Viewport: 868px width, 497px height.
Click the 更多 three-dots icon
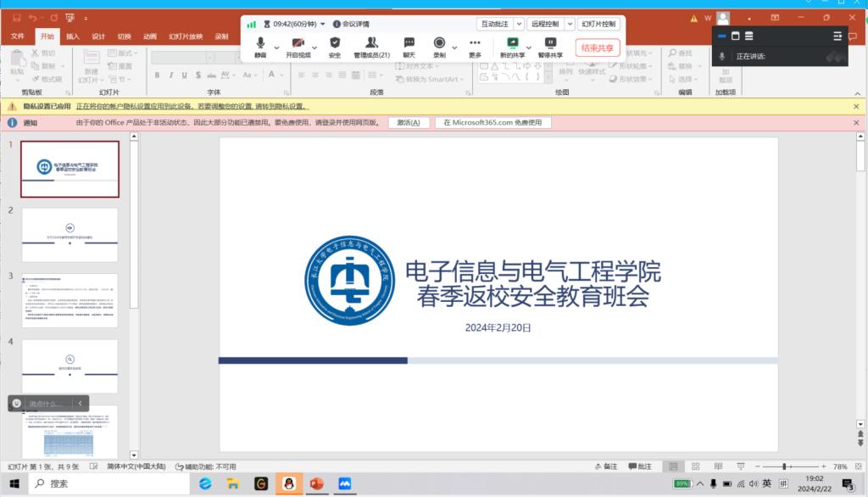pyautogui.click(x=475, y=46)
